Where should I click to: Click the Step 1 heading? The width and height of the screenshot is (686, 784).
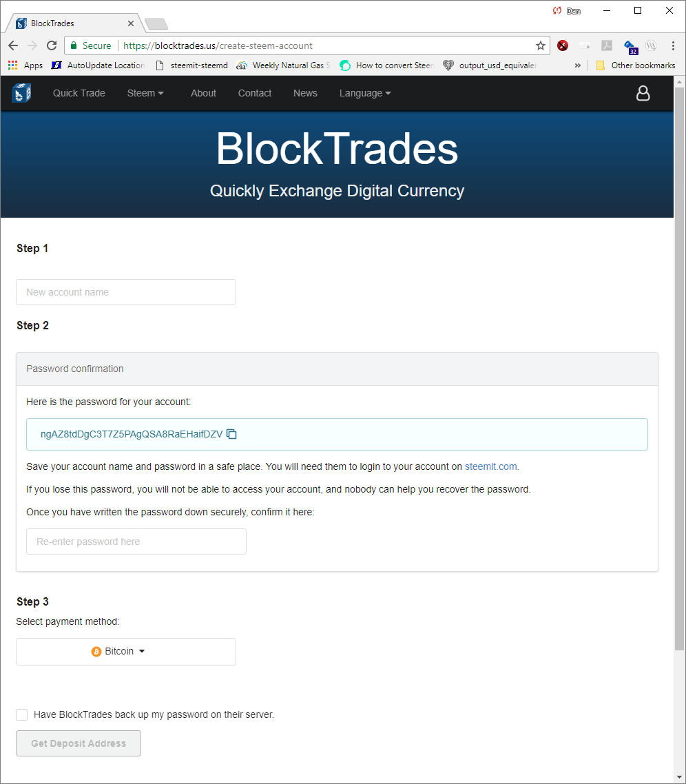32,249
